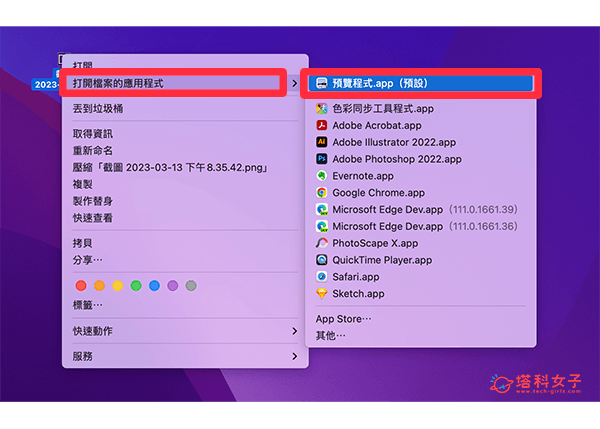
Task: Open with Google Chrome.app
Action: (x=421, y=193)
